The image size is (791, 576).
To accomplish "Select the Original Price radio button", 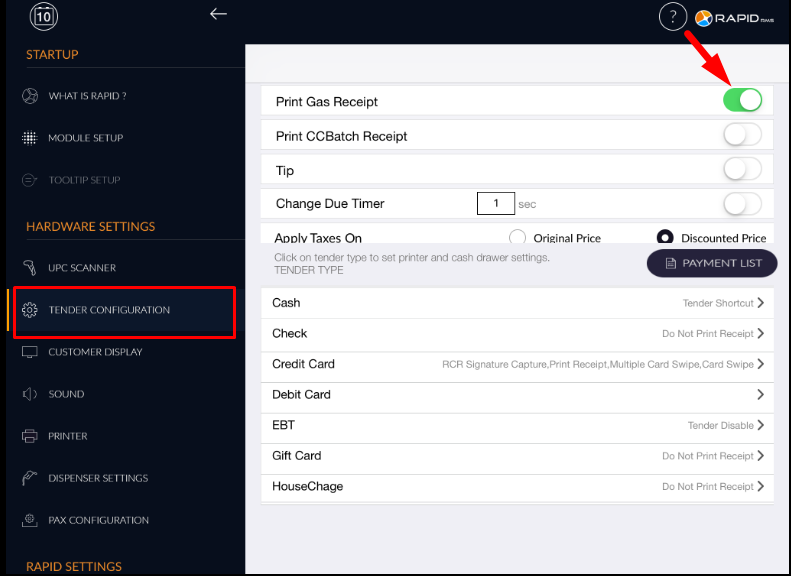I will [x=518, y=238].
